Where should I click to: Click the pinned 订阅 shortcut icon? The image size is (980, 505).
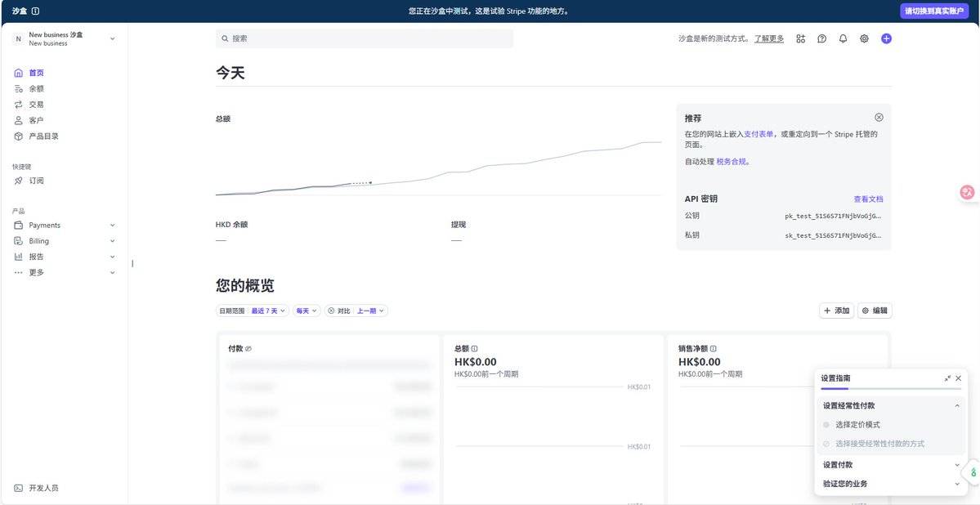tap(18, 181)
